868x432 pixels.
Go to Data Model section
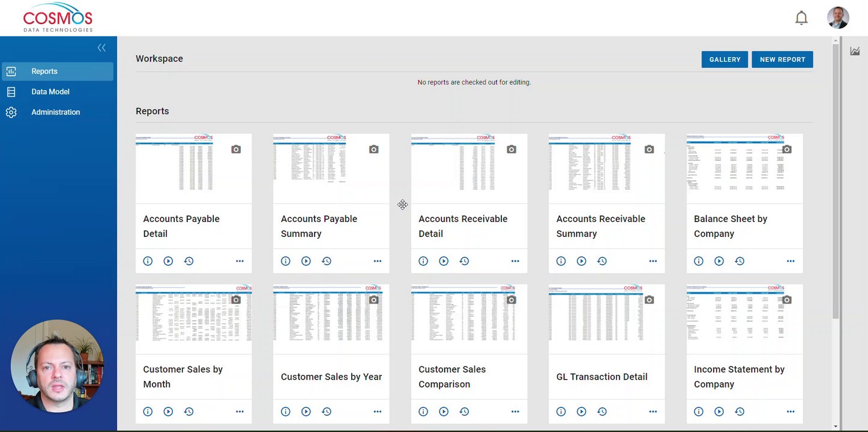50,92
